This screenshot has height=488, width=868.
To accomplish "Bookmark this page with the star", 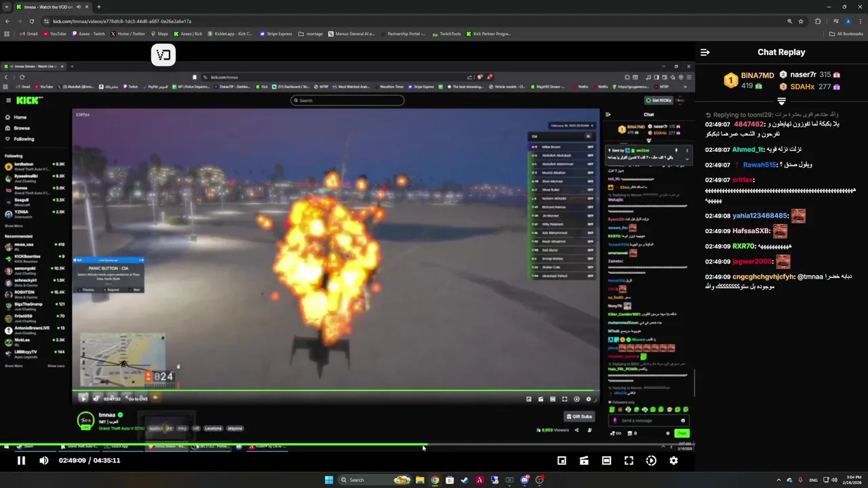I will [x=801, y=21].
